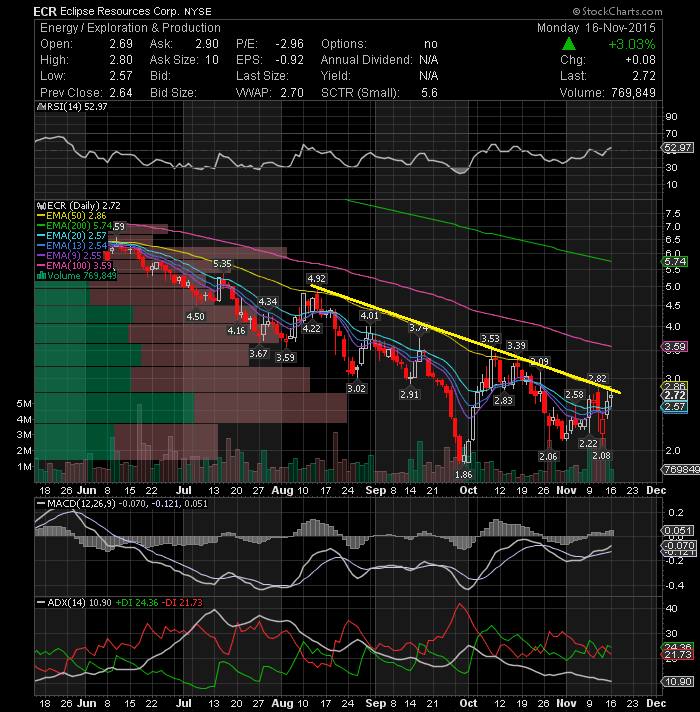Click the 52.97 RSI axis tag
Image resolution: width=700 pixels, height=712 pixels.
[x=677, y=148]
